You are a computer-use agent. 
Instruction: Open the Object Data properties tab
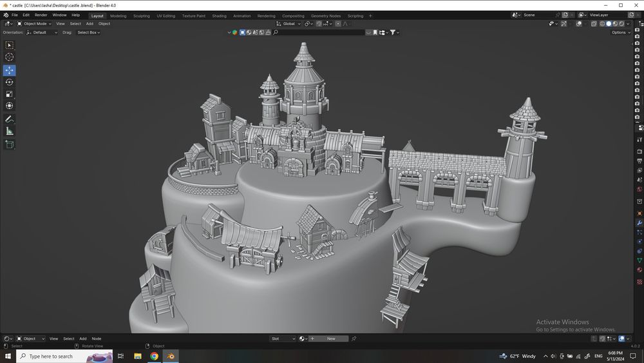pyautogui.click(x=639, y=260)
